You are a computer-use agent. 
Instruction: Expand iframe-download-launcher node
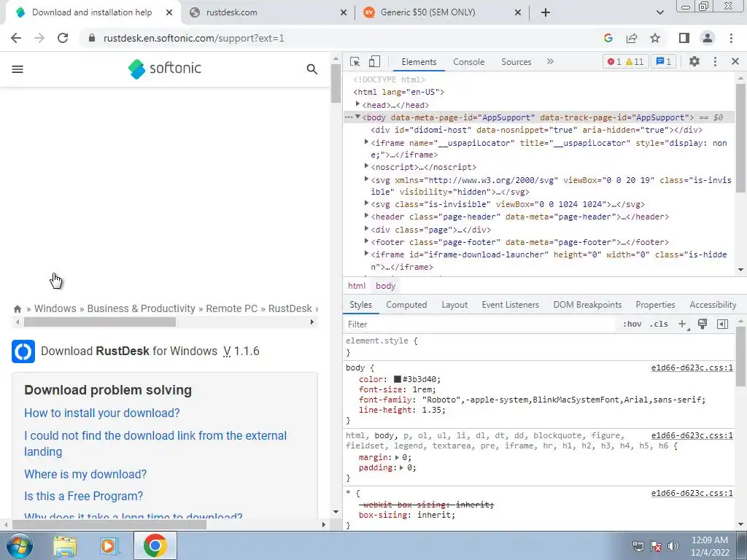coord(366,253)
